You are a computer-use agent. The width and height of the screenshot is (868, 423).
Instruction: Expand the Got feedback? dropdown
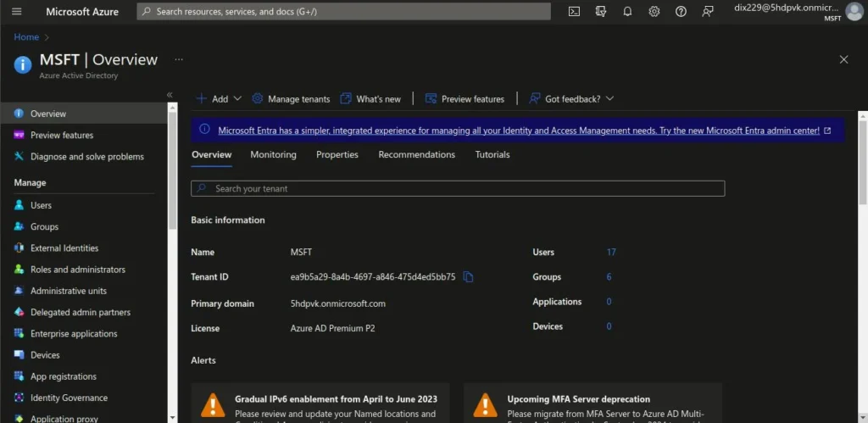[571, 99]
